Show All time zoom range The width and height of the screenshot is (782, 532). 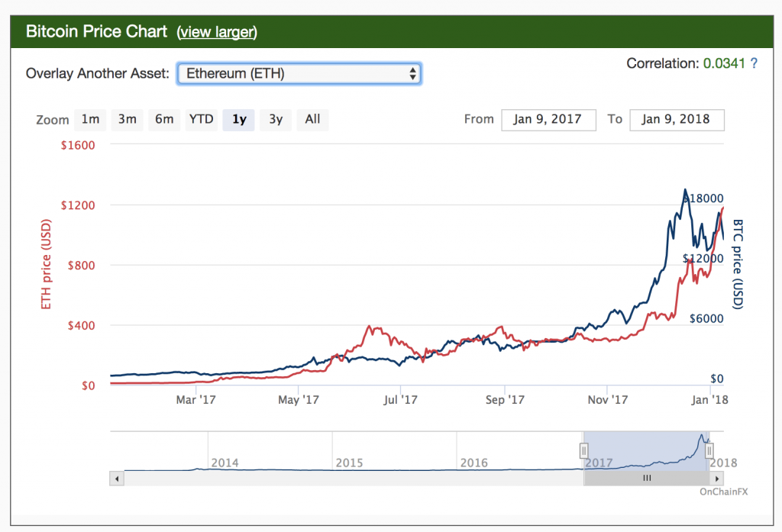[x=312, y=119]
